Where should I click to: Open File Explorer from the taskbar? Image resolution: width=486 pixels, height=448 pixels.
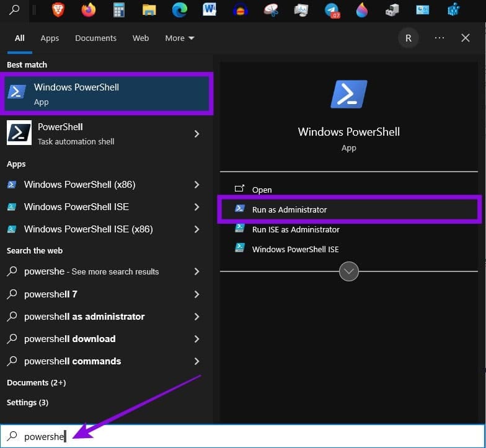[x=149, y=10]
